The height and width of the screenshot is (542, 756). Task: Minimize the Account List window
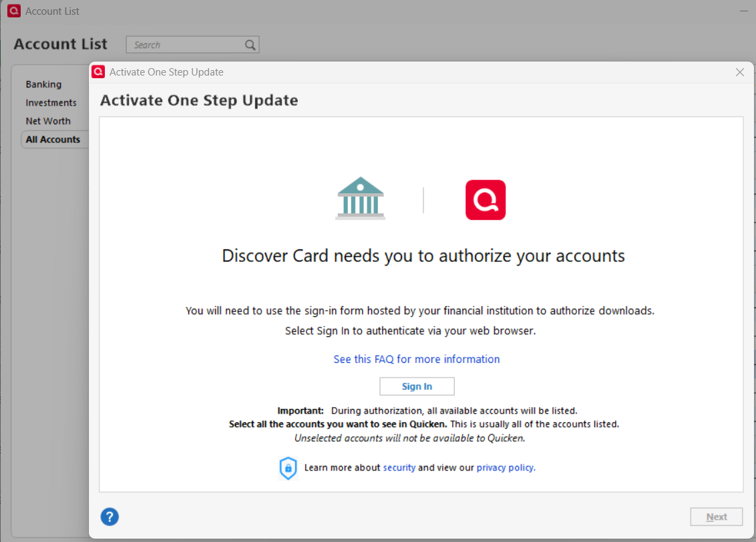(743, 11)
